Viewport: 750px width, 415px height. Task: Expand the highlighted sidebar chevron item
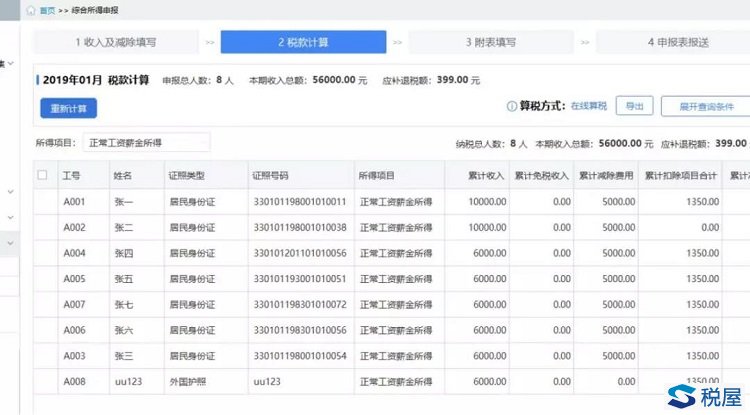click(x=10, y=241)
